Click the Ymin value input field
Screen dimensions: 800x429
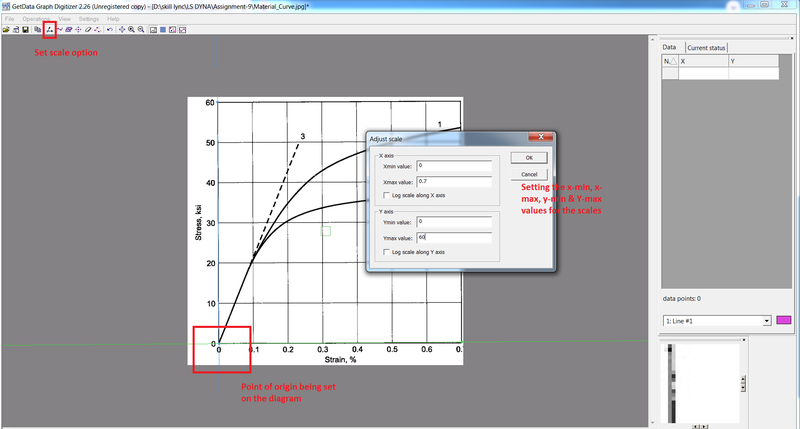point(456,221)
